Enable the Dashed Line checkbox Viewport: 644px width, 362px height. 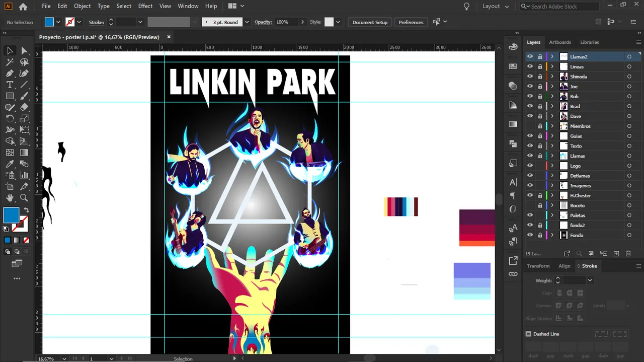click(528, 334)
